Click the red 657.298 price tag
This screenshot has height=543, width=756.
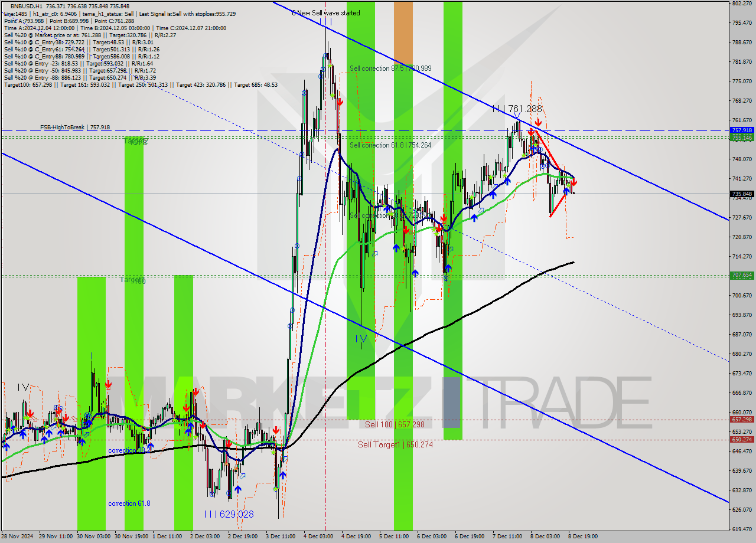tap(742, 419)
